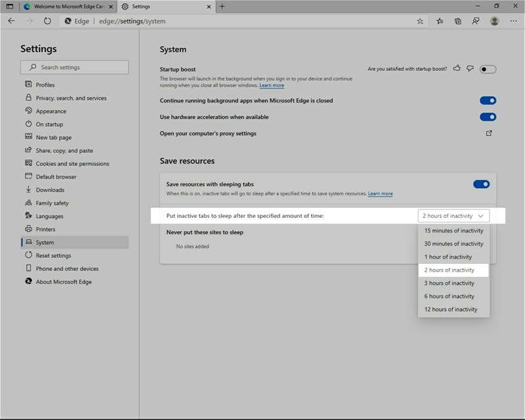
Task: Click the padlock Privacy icon in sidebar
Action: coord(28,98)
